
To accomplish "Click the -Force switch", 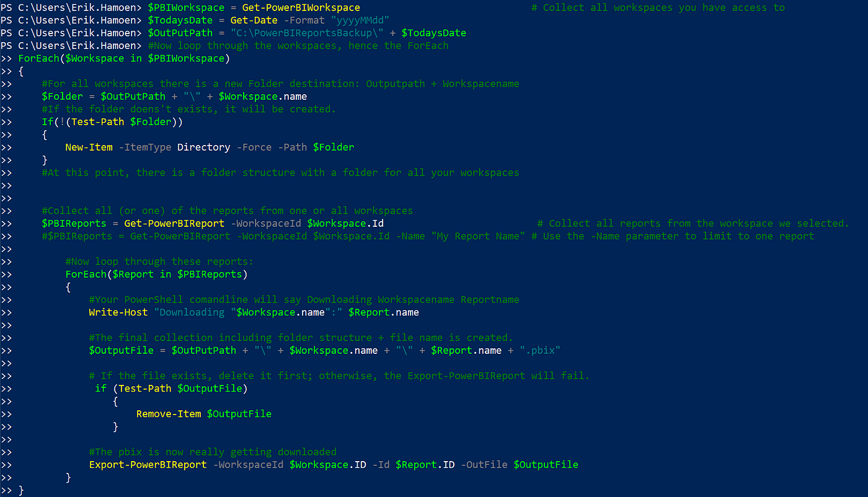I will (x=254, y=147).
